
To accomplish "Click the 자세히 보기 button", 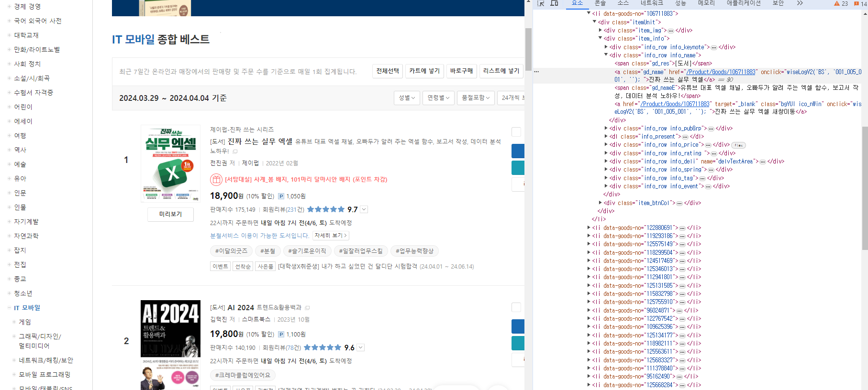I will tap(331, 236).
